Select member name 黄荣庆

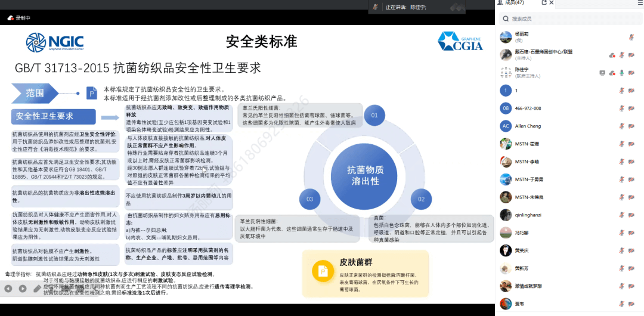(522, 250)
